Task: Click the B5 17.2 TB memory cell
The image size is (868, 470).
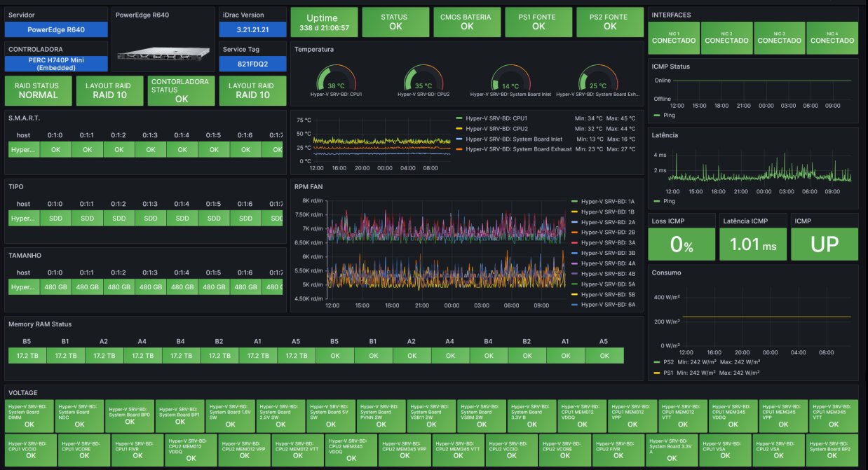Action: pos(27,356)
